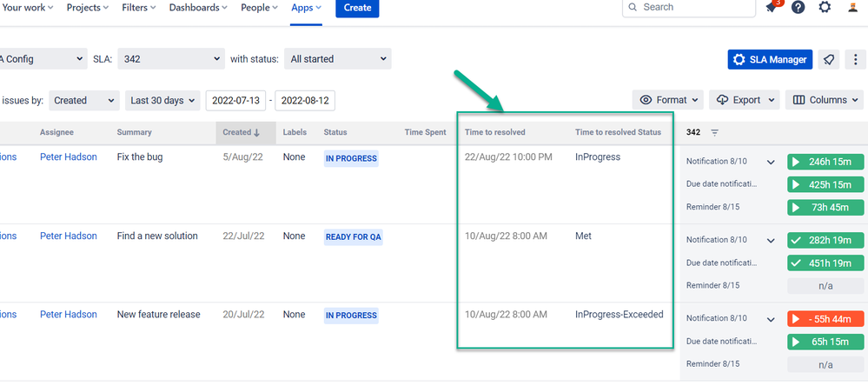Open the Filters menu
868x386 pixels.
139,8
